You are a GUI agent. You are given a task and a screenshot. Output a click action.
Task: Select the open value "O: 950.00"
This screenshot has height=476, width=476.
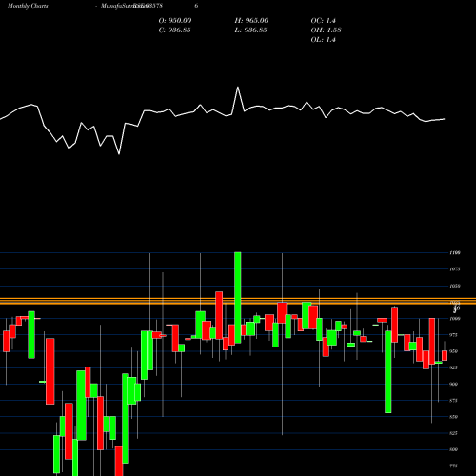[175, 21]
